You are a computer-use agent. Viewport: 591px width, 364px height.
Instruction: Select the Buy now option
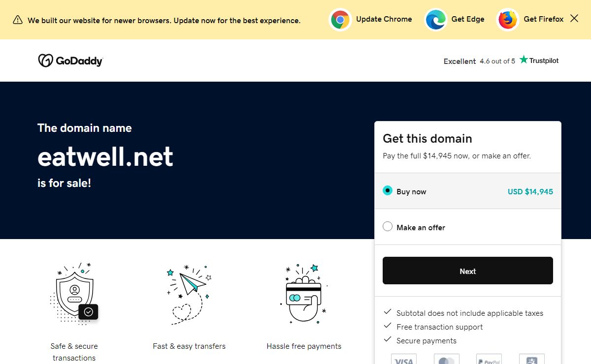coord(388,190)
